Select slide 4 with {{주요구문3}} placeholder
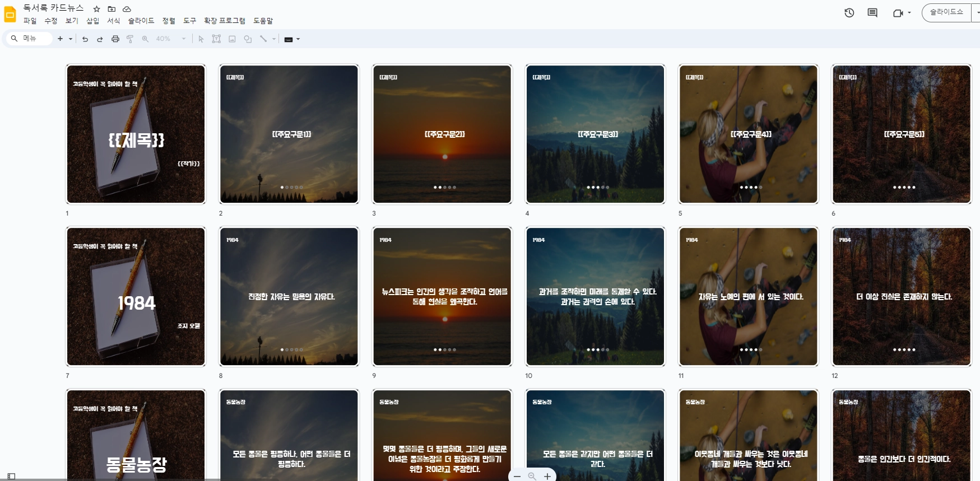Viewport: 980px width, 481px height. (x=595, y=134)
